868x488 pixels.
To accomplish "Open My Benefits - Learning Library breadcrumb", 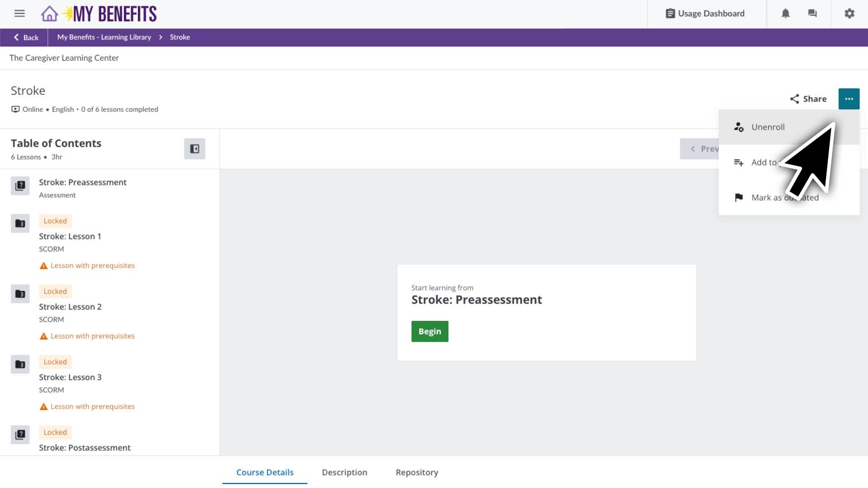I will click(104, 38).
